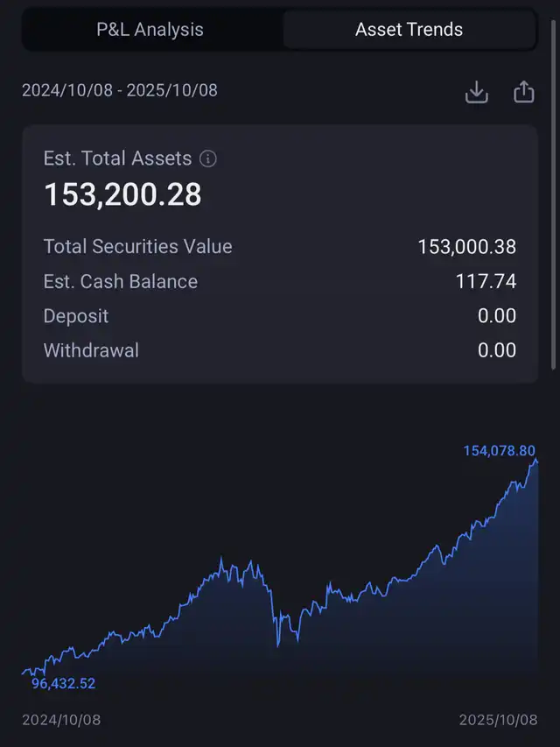This screenshot has height=747, width=560.
Task: Click the download icon
Action: coord(476,92)
